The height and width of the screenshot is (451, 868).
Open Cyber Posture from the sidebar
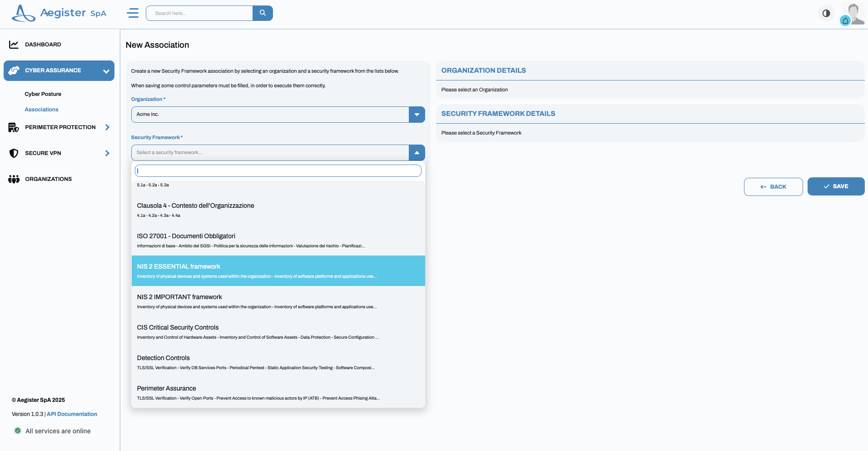coord(43,94)
